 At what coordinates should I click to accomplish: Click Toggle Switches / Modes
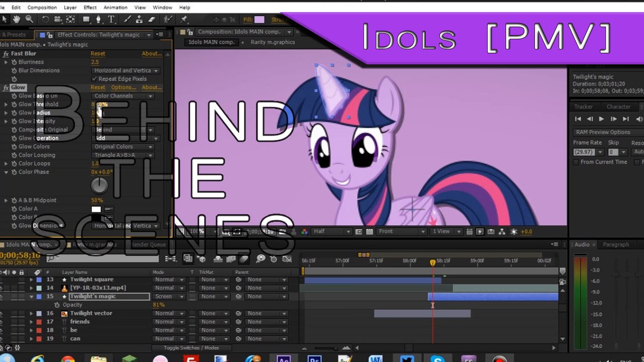191,348
